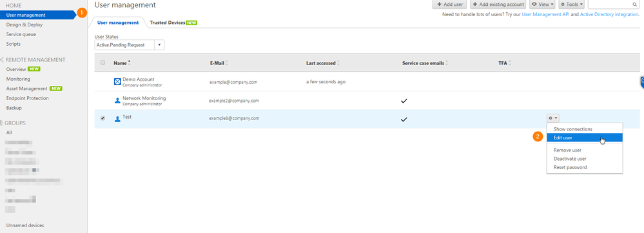This screenshot has height=233, width=644.
Task: Switch to the User management tab
Action: 118,23
